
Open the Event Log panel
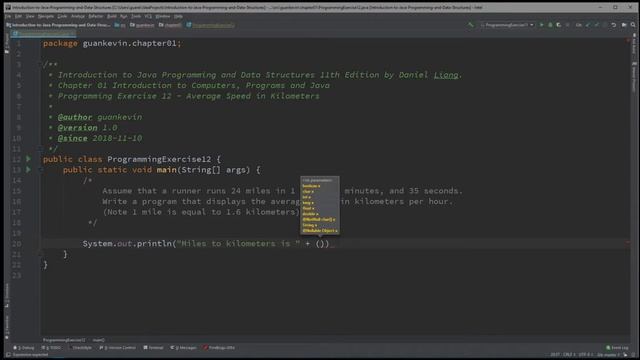coord(617,348)
